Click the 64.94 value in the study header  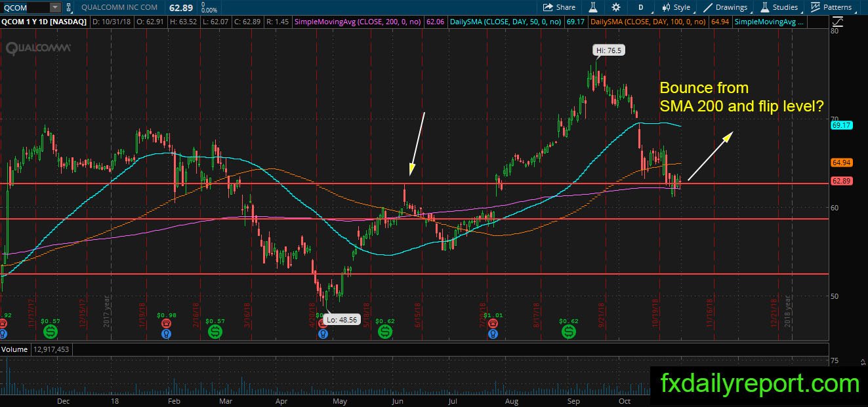tap(720, 22)
